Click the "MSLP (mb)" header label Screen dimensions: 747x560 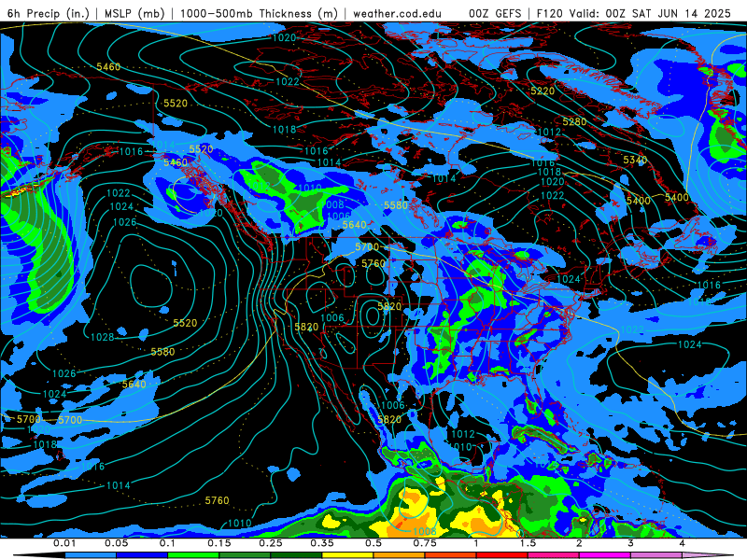pos(134,13)
